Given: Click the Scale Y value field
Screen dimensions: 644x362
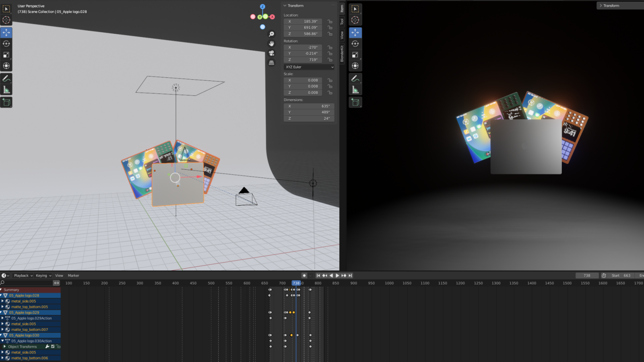Looking at the screenshot, I should click(x=303, y=86).
